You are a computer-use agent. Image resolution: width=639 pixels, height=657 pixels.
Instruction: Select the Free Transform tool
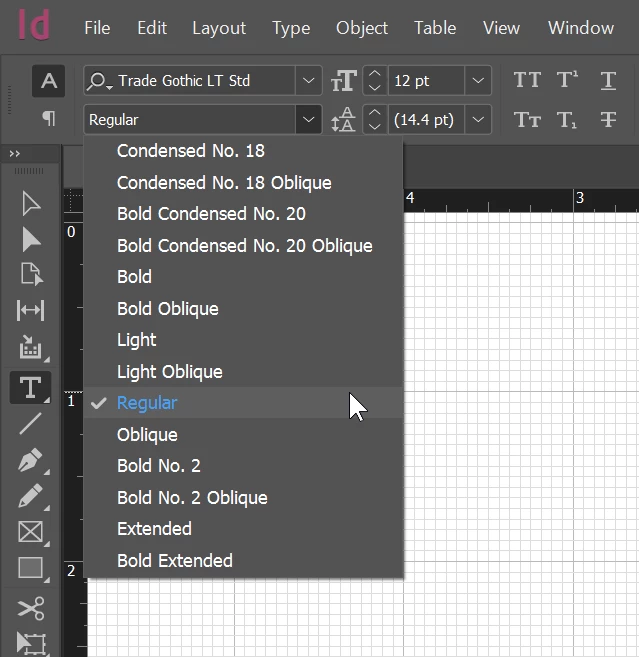pos(31,644)
